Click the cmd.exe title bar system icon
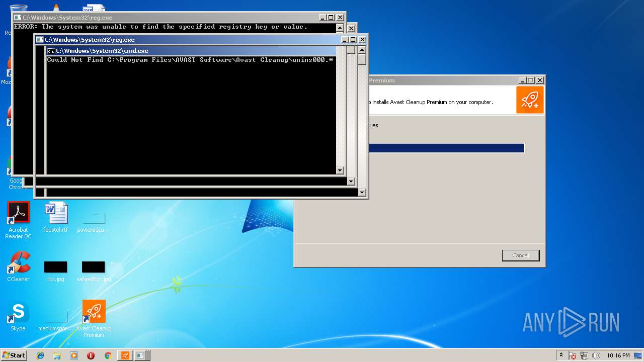This screenshot has height=362, width=644. pos(51,51)
